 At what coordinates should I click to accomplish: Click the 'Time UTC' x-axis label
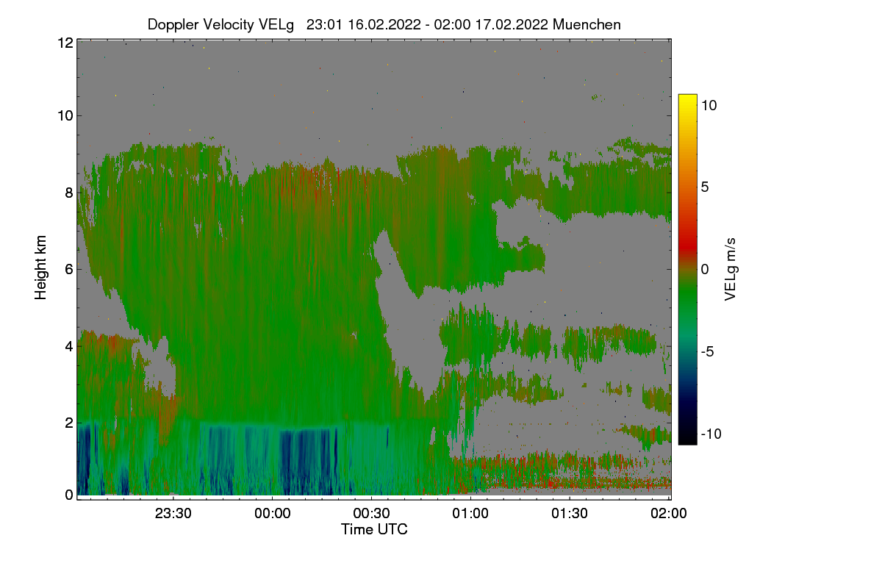(x=374, y=529)
